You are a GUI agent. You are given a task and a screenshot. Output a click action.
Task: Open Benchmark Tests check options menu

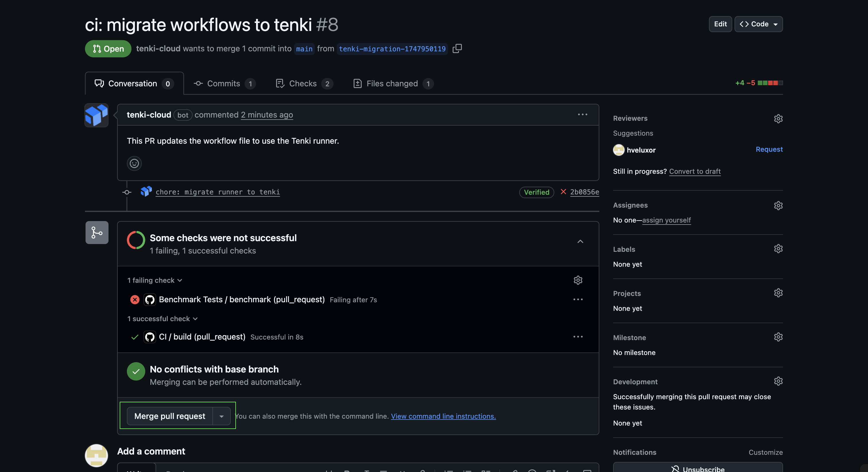(x=578, y=299)
